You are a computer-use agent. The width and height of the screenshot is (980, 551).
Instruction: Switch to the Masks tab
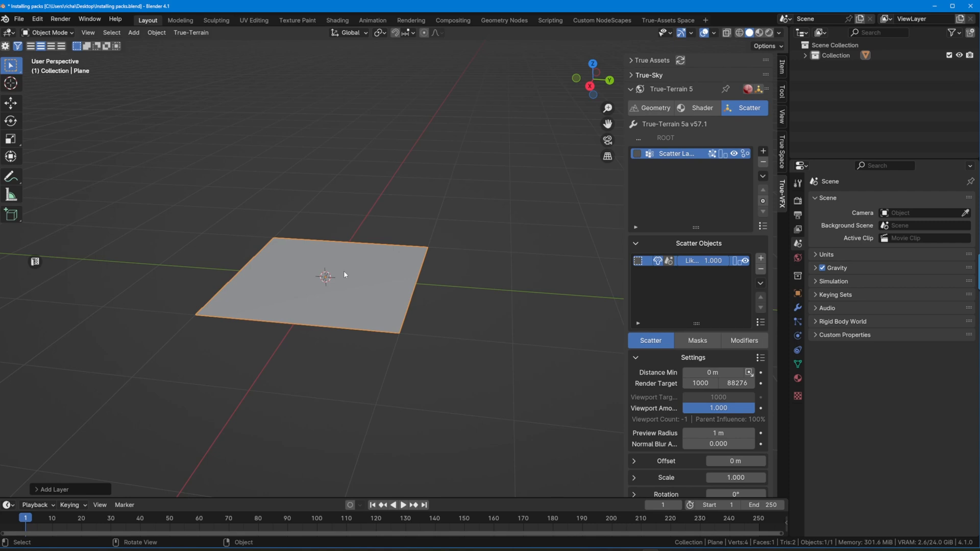[697, 340]
